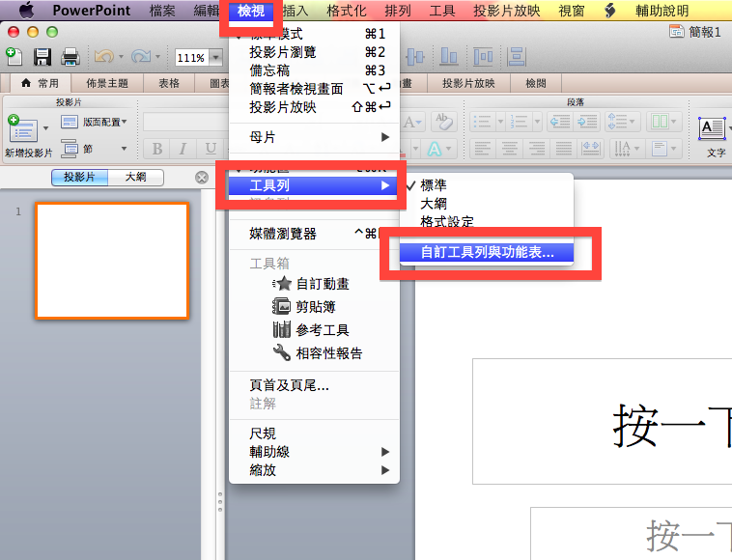The image size is (732, 560).
Task: Click the 新增投影片 icon
Action: coord(22,128)
